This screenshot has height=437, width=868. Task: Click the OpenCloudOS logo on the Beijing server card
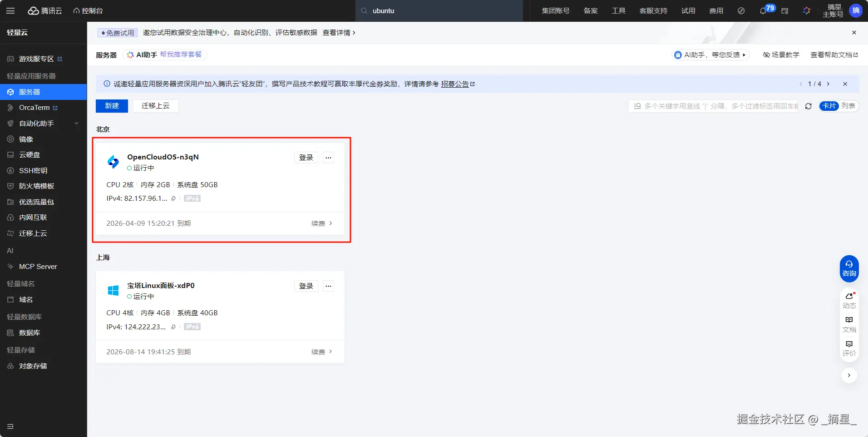pyautogui.click(x=113, y=162)
